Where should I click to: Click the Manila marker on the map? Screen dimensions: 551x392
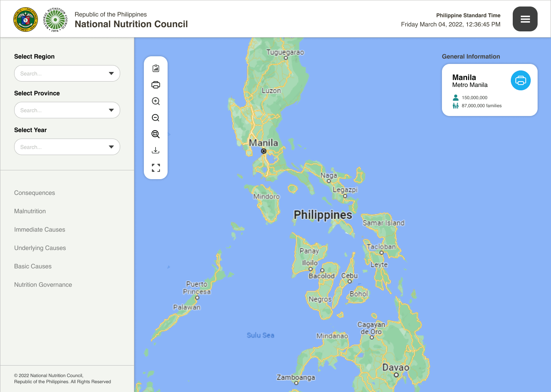point(264,151)
